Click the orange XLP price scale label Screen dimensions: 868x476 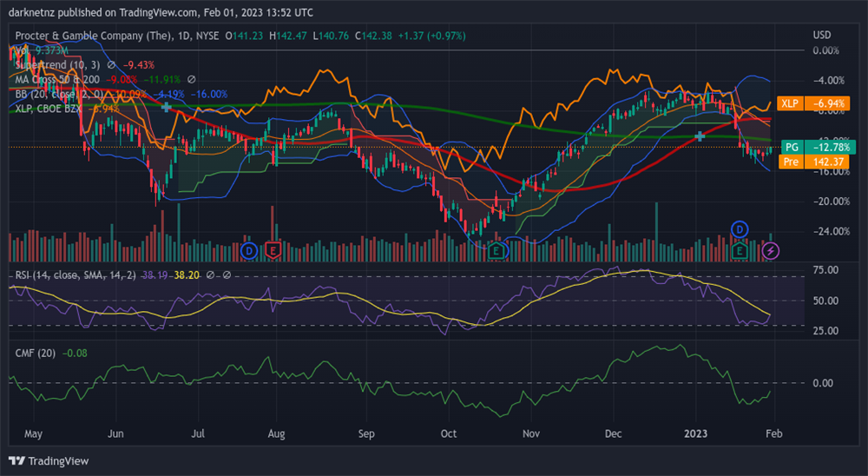(x=789, y=103)
